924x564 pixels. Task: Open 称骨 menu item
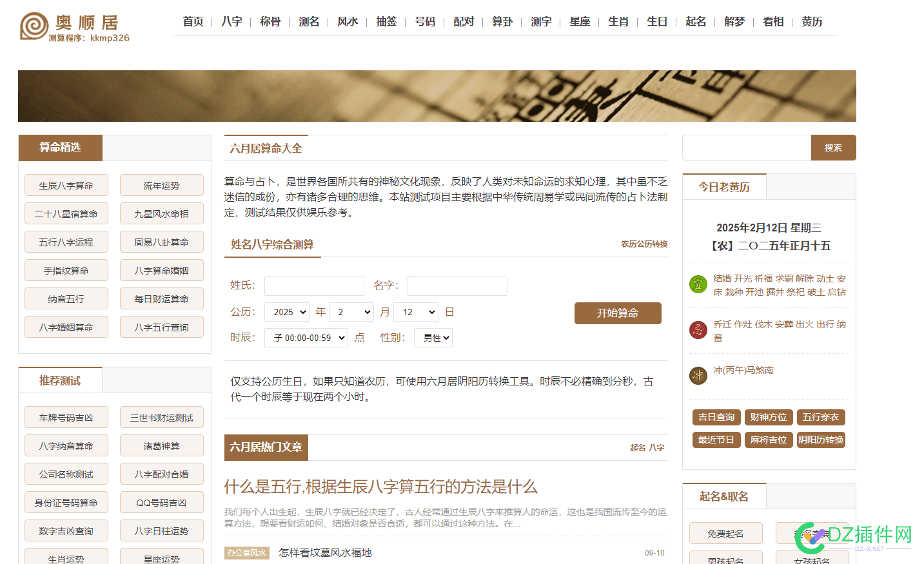point(270,22)
